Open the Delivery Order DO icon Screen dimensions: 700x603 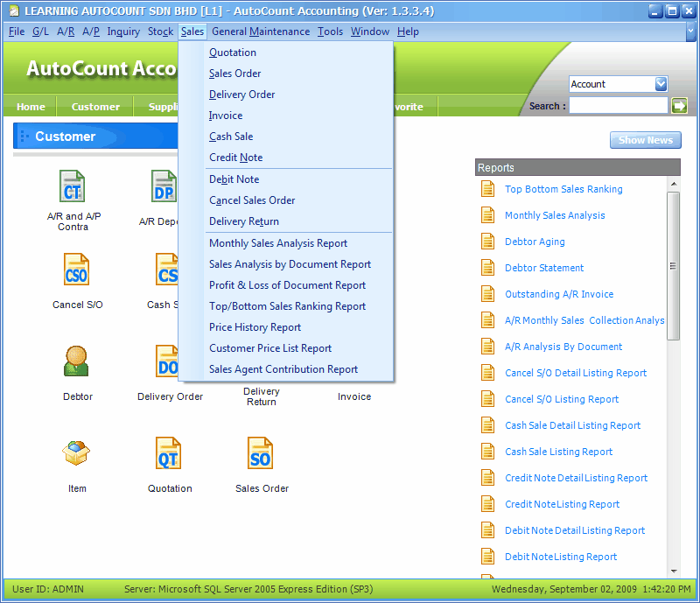pos(166,361)
